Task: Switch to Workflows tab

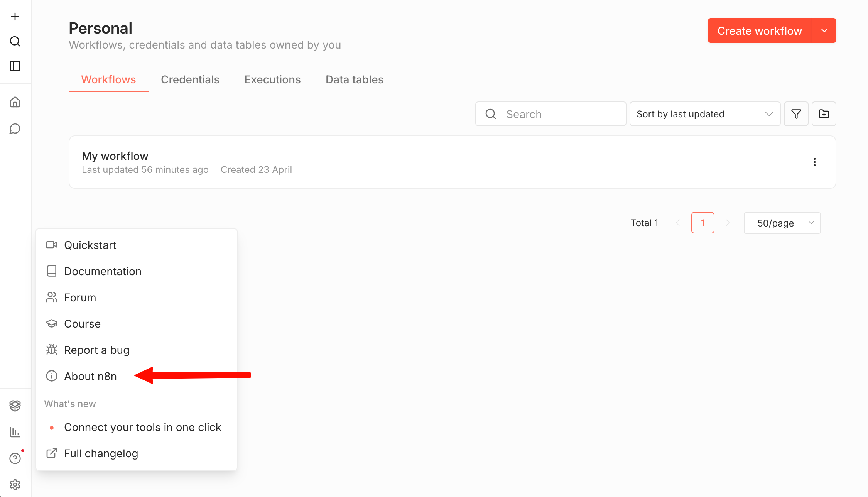Action: (x=108, y=79)
